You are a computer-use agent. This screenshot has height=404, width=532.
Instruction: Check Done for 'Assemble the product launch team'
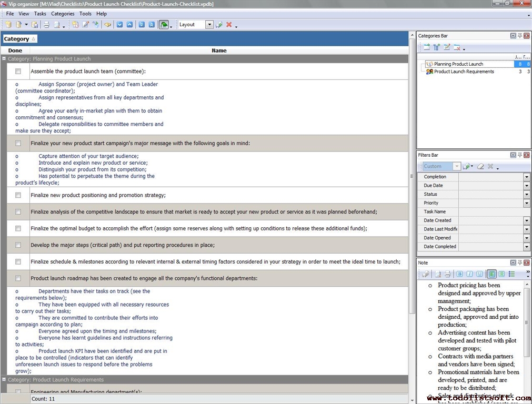(x=18, y=71)
